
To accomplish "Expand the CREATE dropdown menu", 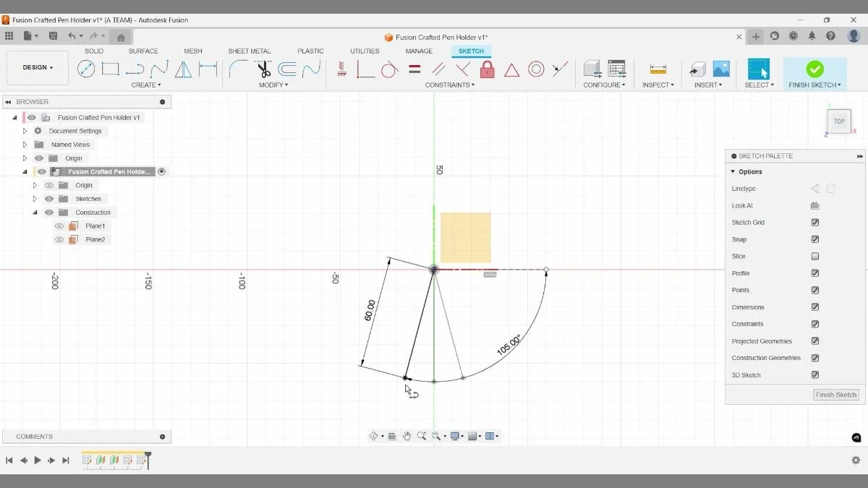I will 146,85.
